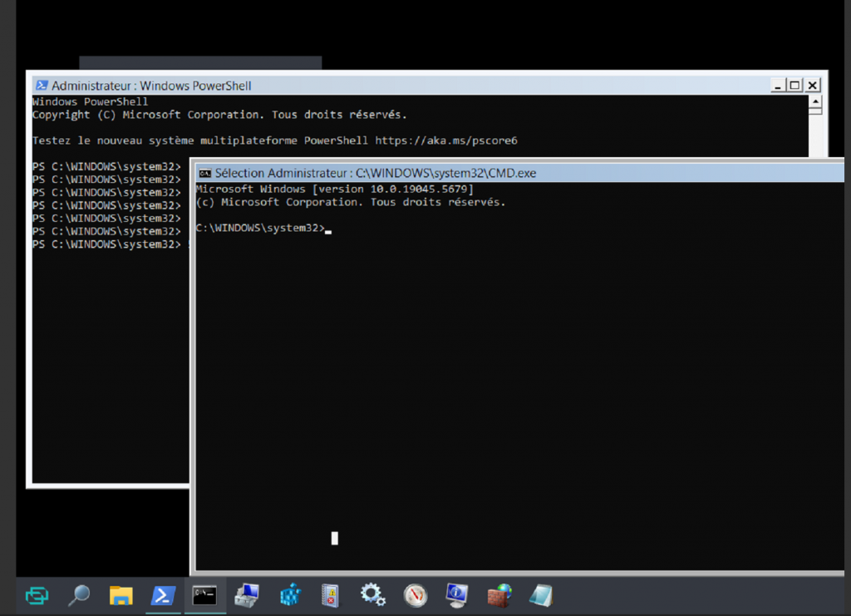851x616 pixels.
Task: Launch Notepad from the taskbar
Action: 541,595
